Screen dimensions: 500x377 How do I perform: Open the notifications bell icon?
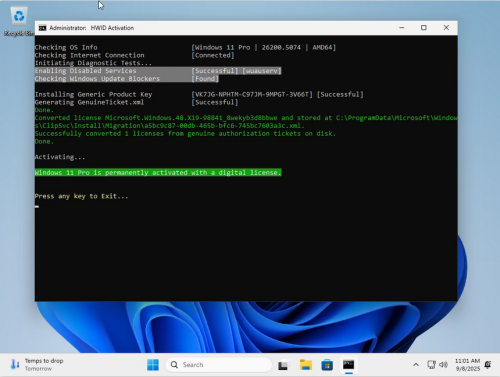[488, 365]
